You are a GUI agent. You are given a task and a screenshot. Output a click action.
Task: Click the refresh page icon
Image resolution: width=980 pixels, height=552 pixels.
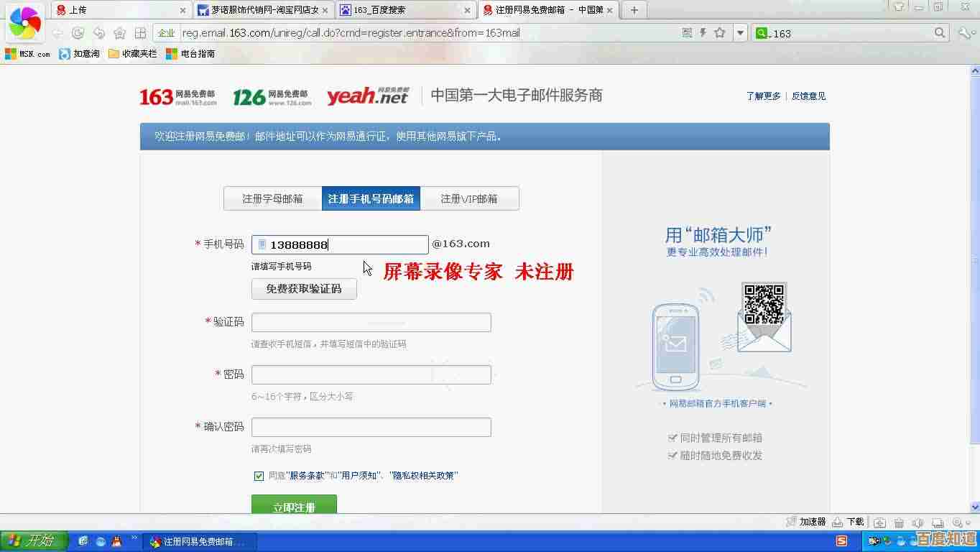[x=78, y=33]
